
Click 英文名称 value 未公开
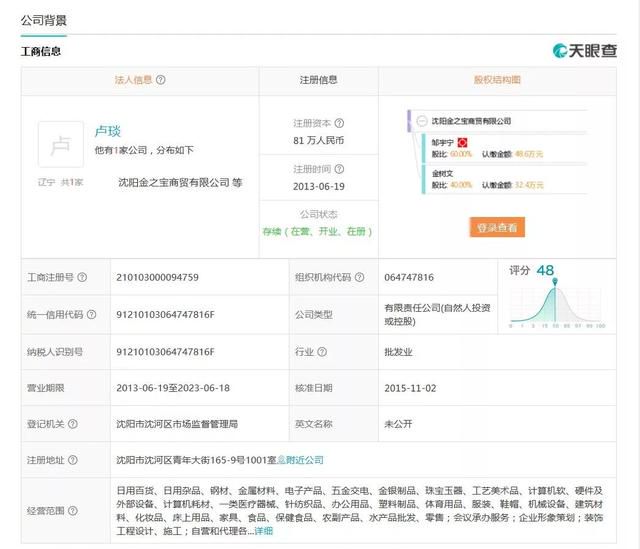[x=398, y=424]
